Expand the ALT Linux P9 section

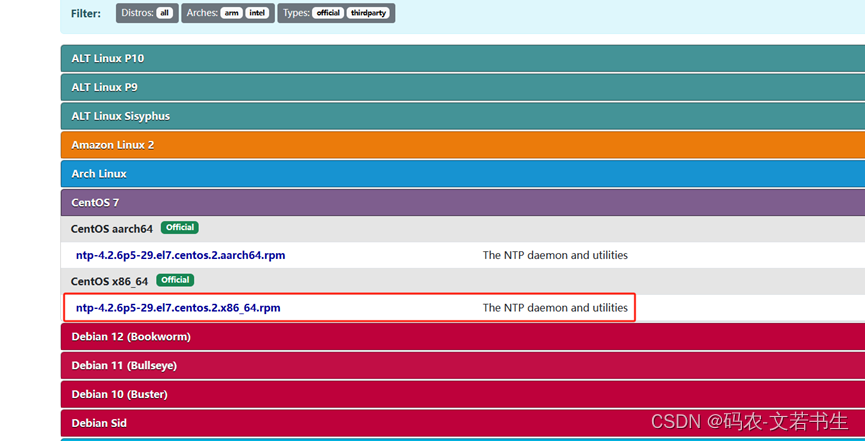463,87
